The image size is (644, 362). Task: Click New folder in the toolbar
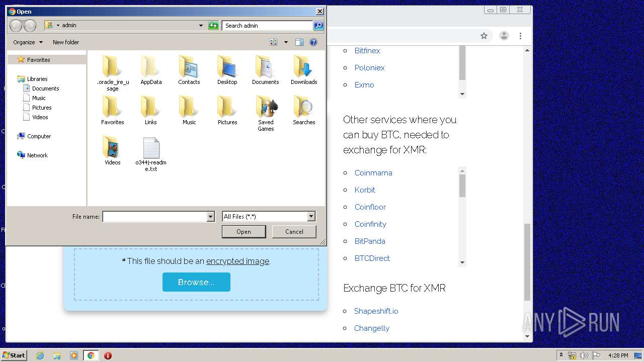66,42
